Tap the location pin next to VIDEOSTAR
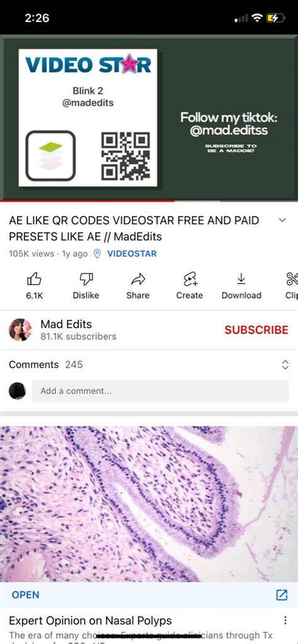Screen dimensions: 298x644 pos(97,254)
